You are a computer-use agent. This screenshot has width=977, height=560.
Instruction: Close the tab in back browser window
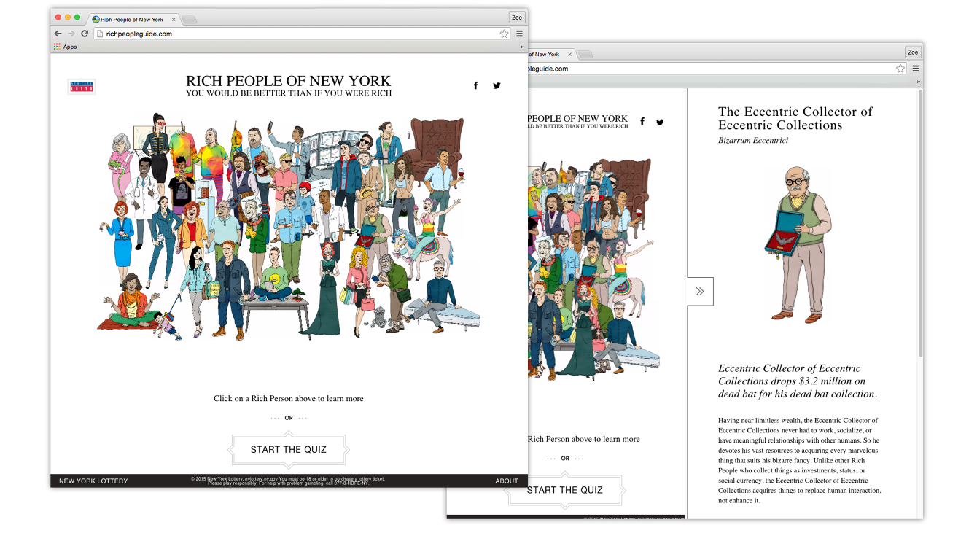tap(570, 55)
